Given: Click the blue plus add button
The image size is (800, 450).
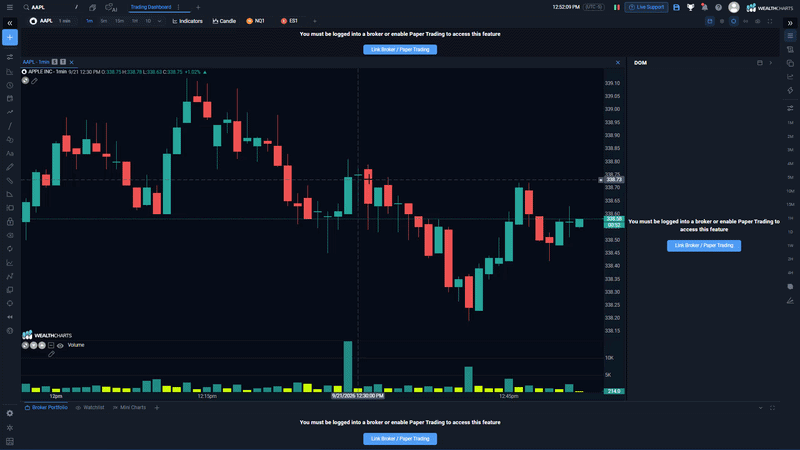Looking at the screenshot, I should [x=10, y=37].
